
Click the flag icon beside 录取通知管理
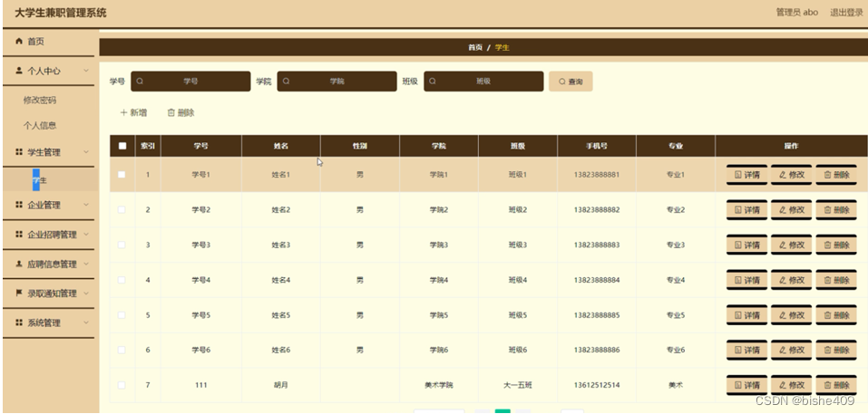click(19, 294)
